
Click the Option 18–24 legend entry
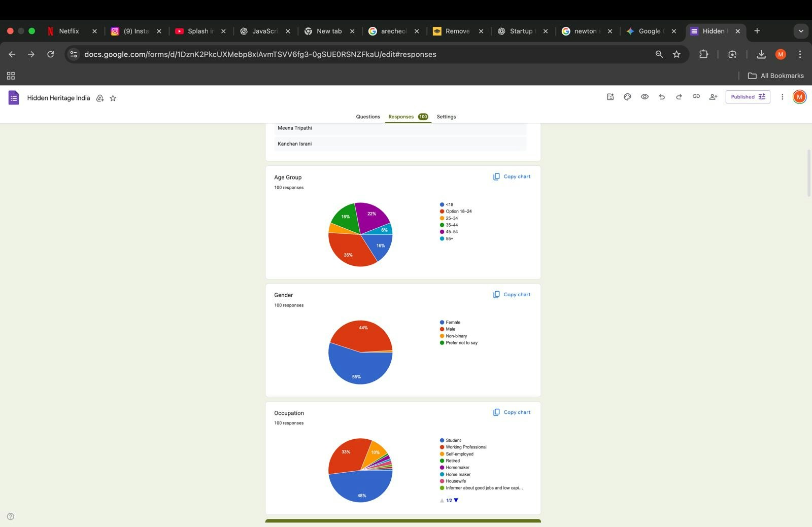pos(456,212)
